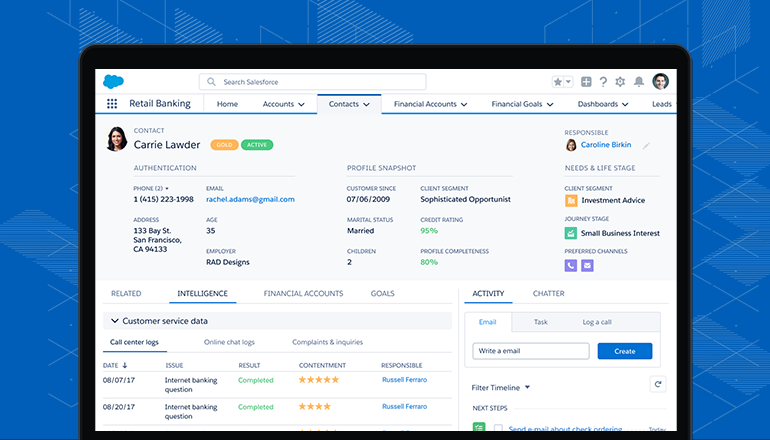Click the Write a email field
This screenshot has height=440, width=770.
click(x=531, y=351)
